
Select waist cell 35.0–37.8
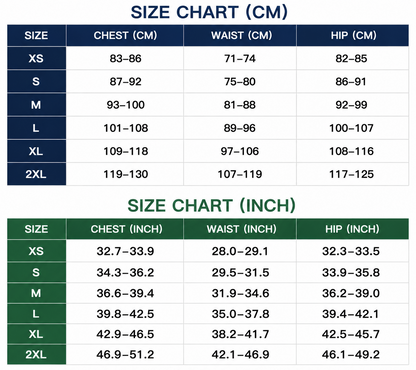(x=240, y=314)
